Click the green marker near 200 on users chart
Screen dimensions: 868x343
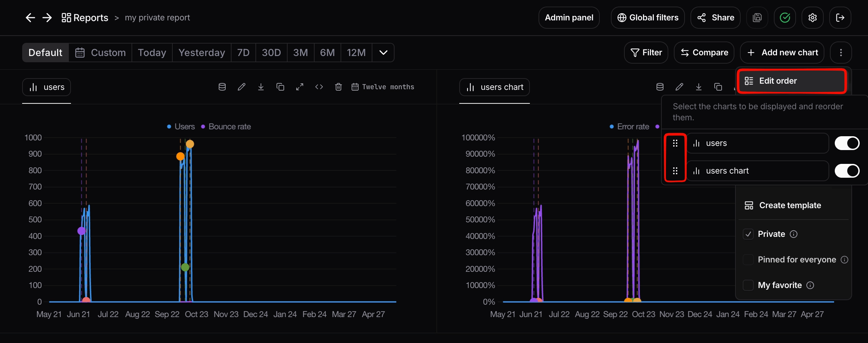click(x=185, y=267)
